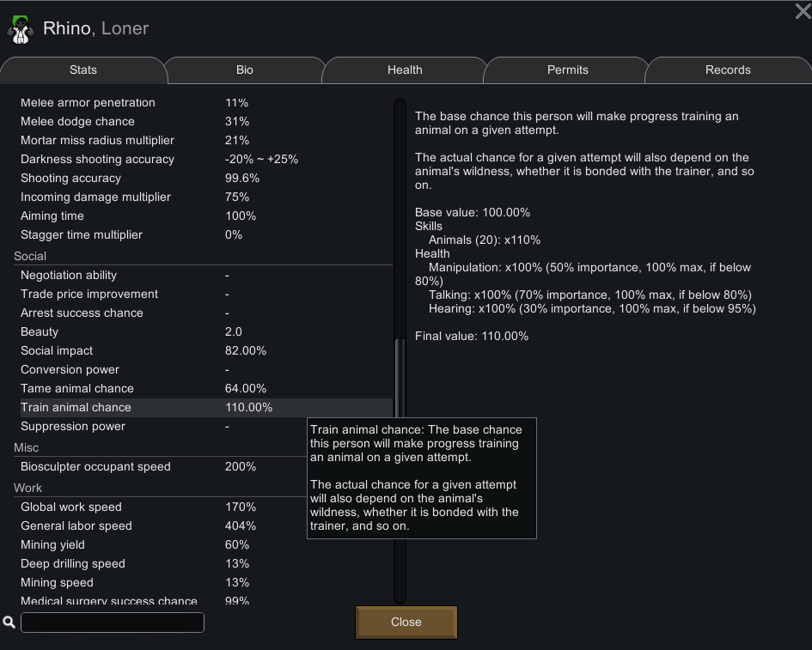The height and width of the screenshot is (650, 812).
Task: Click the stats list scrollbar handle
Action: 399,378
